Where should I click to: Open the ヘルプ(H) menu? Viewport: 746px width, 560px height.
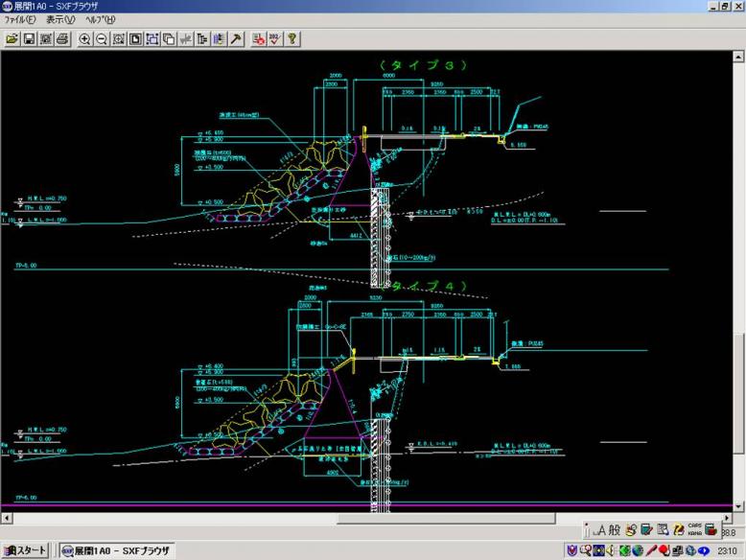101,20
